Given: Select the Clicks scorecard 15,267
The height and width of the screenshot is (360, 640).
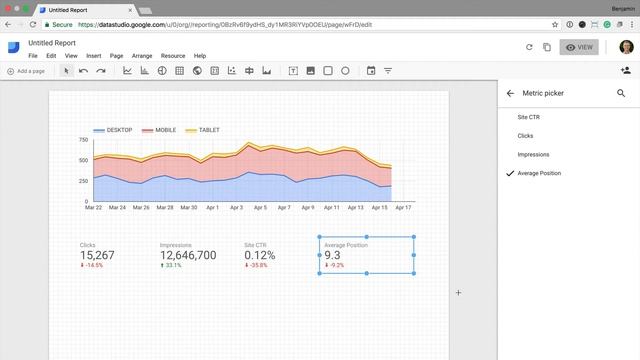Looking at the screenshot, I should click(97, 255).
